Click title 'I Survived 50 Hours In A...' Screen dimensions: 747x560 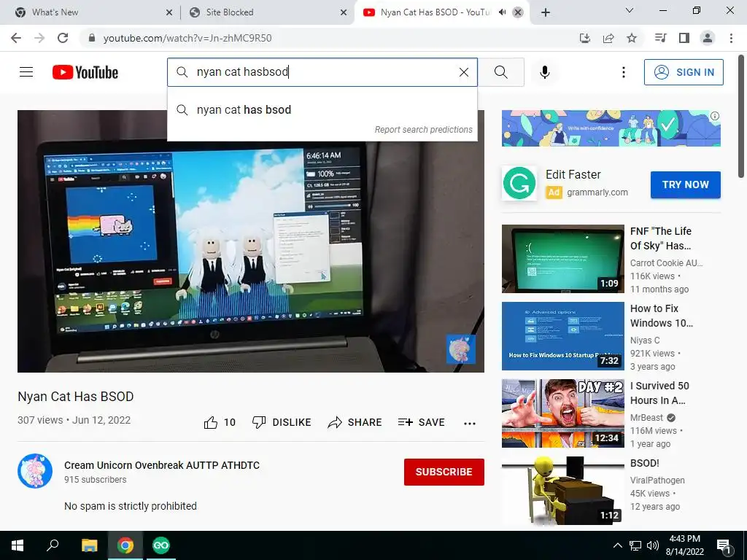point(659,393)
